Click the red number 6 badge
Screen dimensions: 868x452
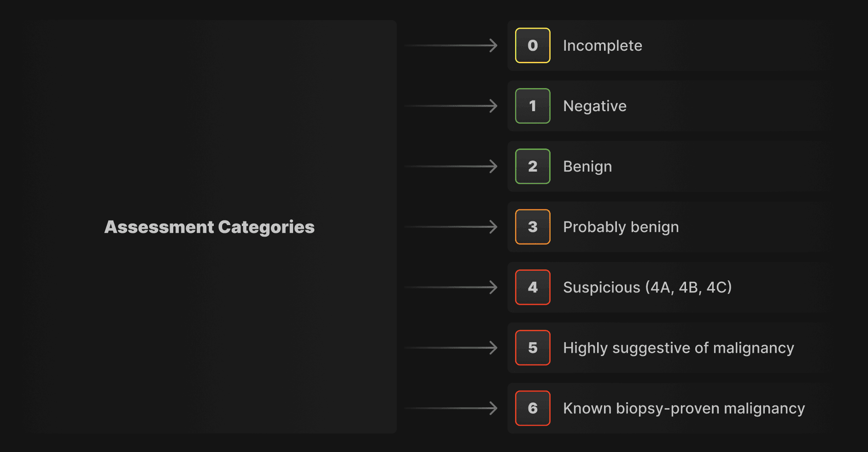pyautogui.click(x=533, y=408)
